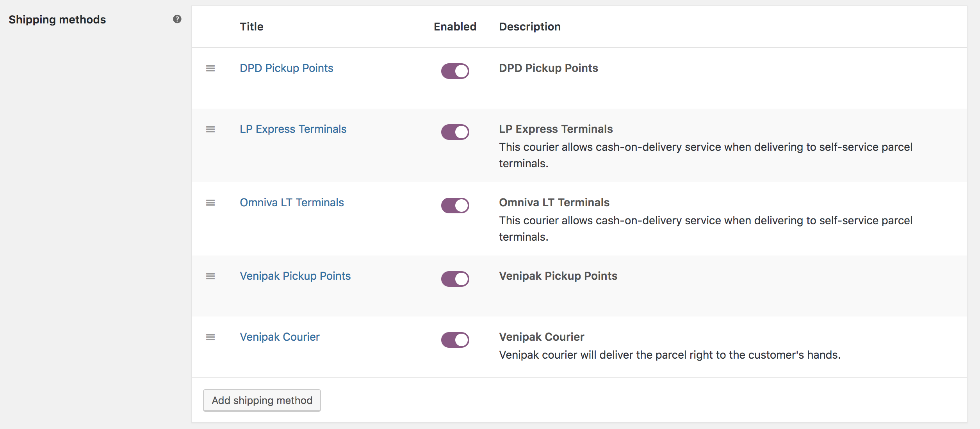
Task: Toggle Venipak Pickup Points enabled switch
Action: (455, 279)
